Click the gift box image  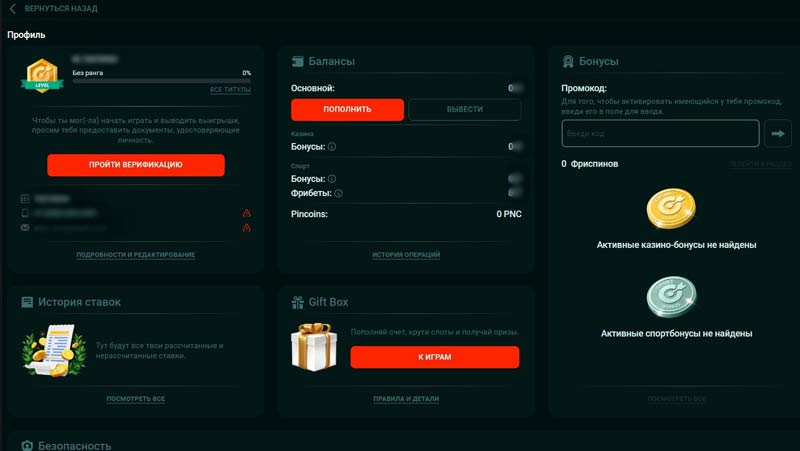(313, 347)
